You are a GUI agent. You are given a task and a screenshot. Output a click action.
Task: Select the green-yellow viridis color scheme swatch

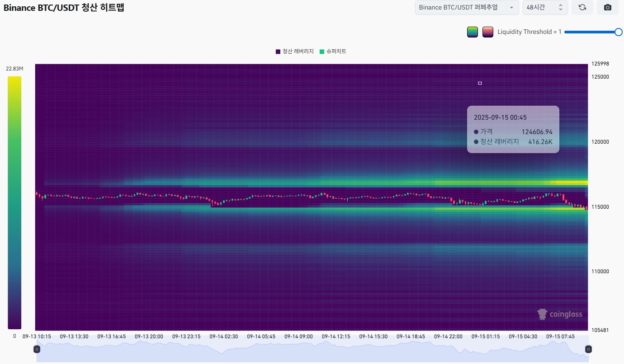473,32
